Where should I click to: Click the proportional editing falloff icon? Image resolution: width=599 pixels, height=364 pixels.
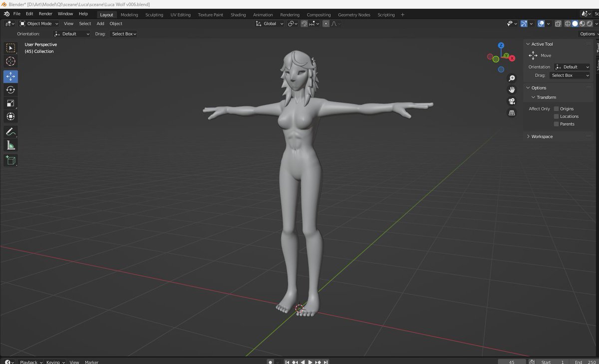[x=335, y=23]
